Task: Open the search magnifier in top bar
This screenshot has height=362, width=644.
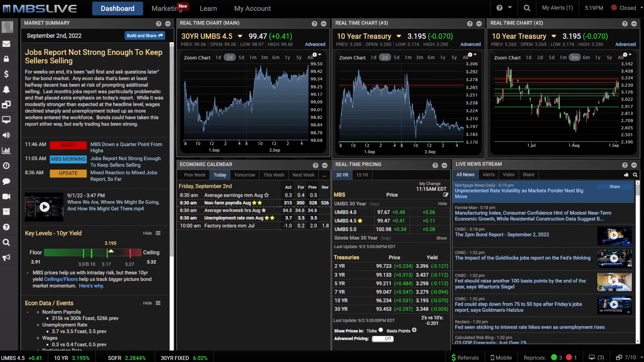Action: click(x=527, y=8)
